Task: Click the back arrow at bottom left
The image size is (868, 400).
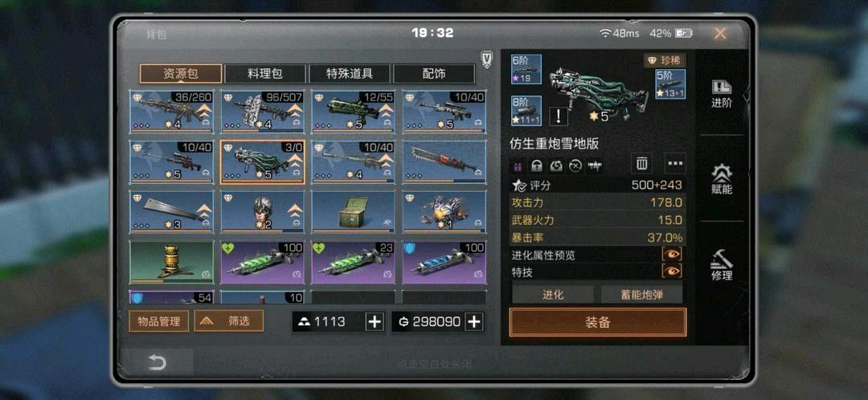Action: [157, 362]
